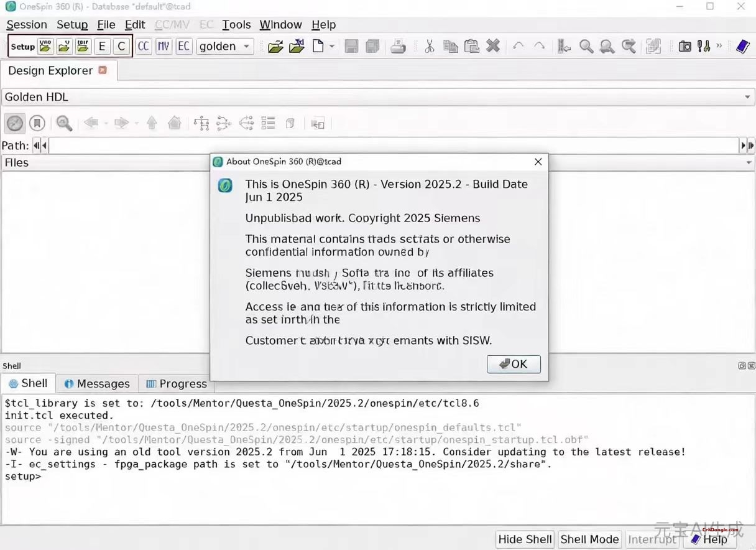Viewport: 756px width, 550px height.
Task: Click the right path scroll arrows
Action: [x=747, y=146]
